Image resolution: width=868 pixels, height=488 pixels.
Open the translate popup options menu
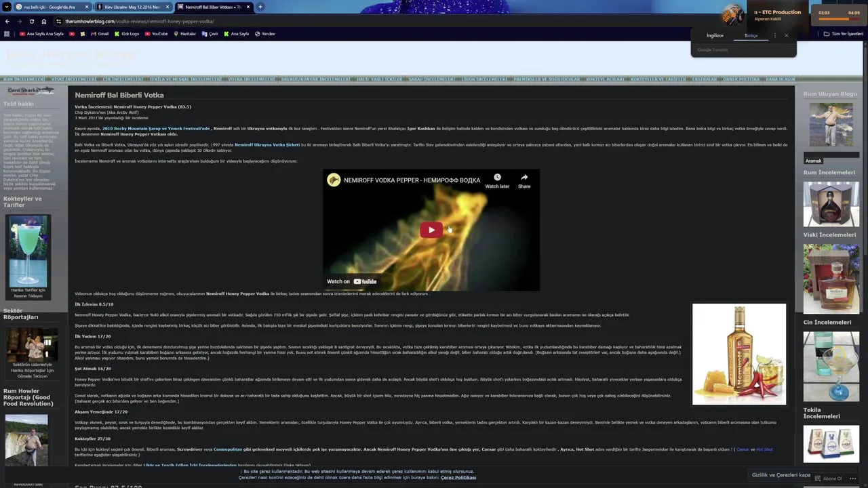click(x=775, y=35)
